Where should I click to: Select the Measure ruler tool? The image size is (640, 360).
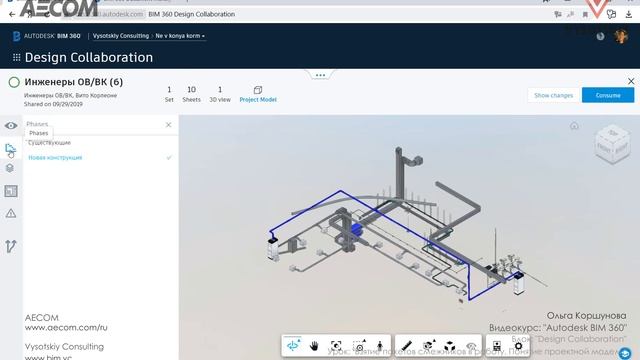tap(406, 346)
